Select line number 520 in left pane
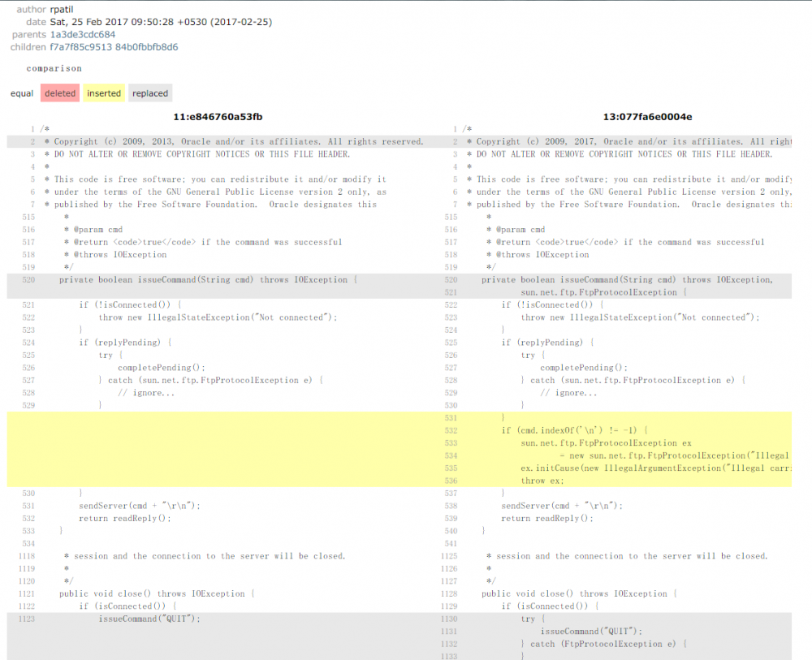Screen dimensions: 812x660 coord(28,279)
